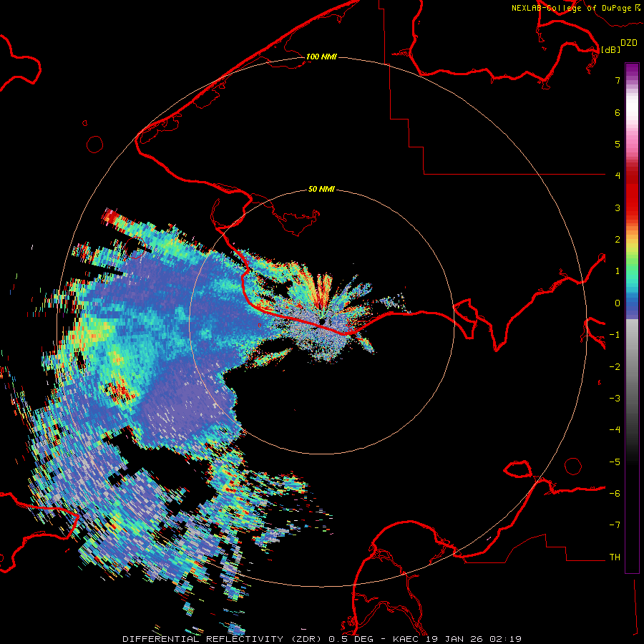Screen dimensions: 644x644
Task: Click the 50 NMI range ring label
Action: (321, 189)
